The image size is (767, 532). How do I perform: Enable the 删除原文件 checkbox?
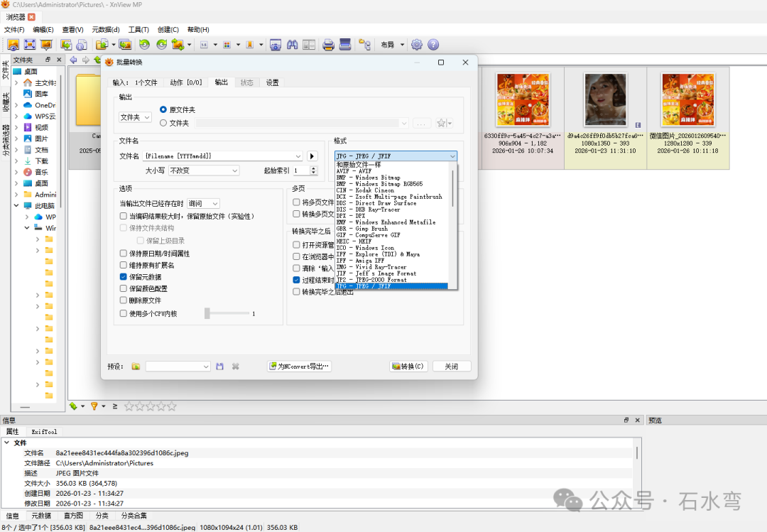[124, 300]
